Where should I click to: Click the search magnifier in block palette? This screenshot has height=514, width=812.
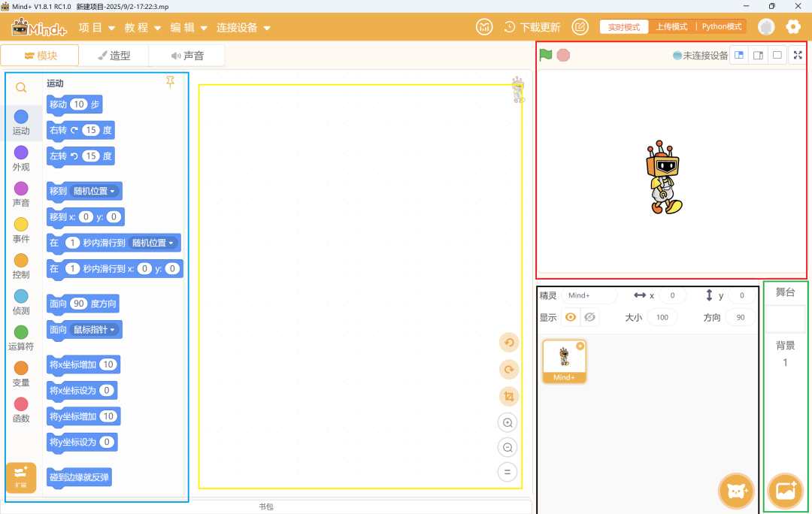pos(21,88)
